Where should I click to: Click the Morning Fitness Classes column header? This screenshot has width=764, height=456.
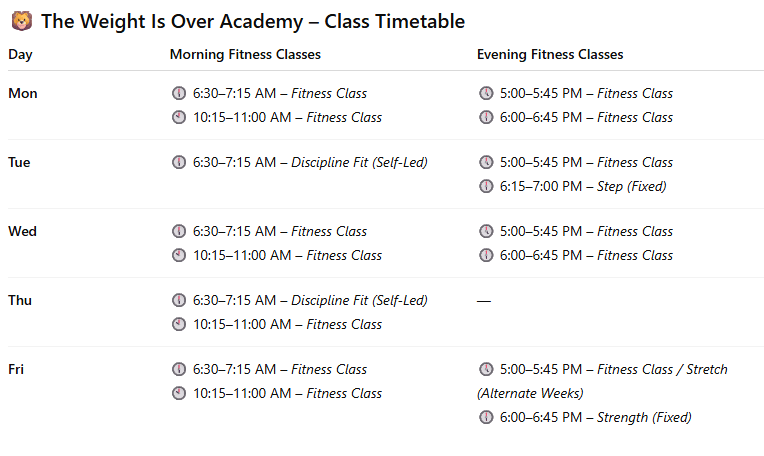point(245,55)
